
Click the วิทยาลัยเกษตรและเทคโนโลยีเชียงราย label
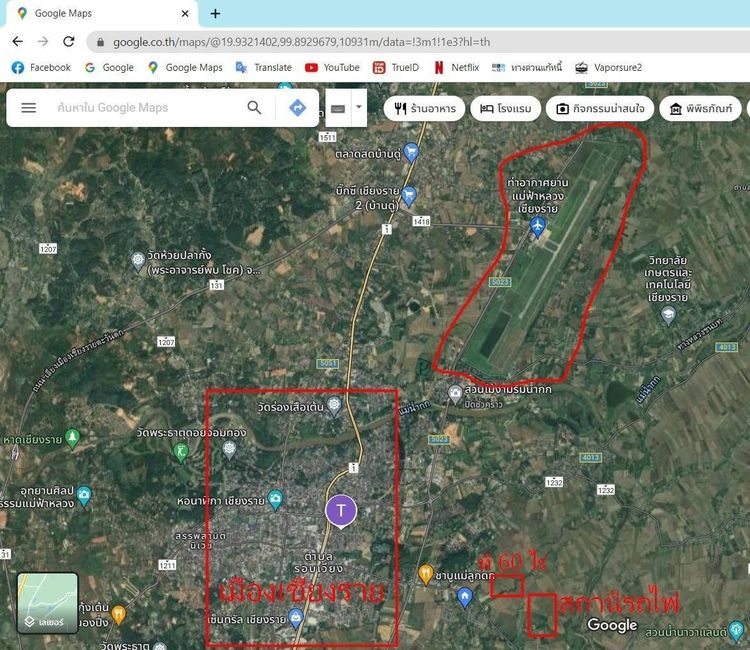pos(668,279)
